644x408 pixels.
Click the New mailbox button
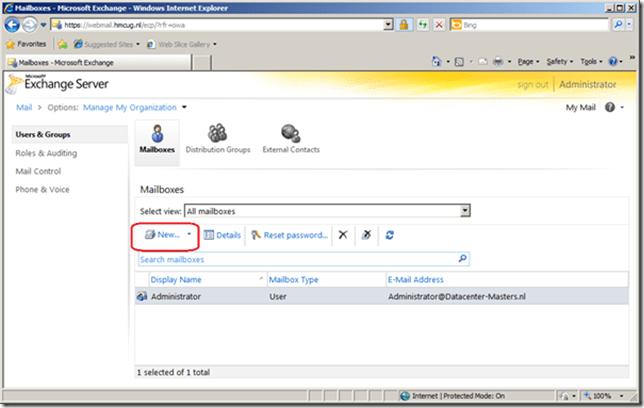(x=160, y=235)
